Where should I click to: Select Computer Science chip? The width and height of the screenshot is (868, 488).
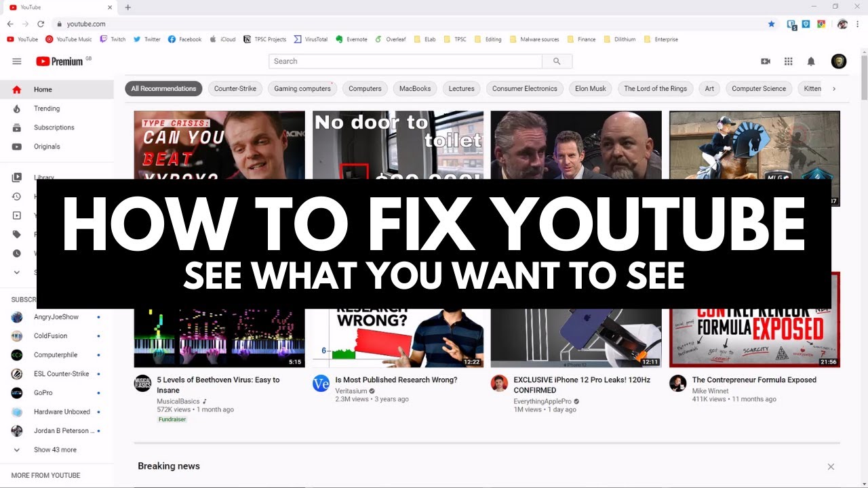click(x=759, y=89)
